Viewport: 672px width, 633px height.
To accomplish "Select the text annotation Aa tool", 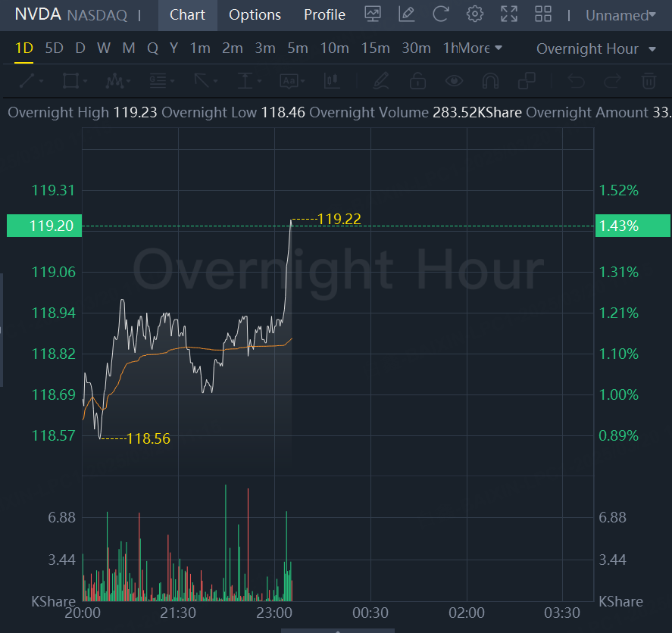I will tap(289, 80).
